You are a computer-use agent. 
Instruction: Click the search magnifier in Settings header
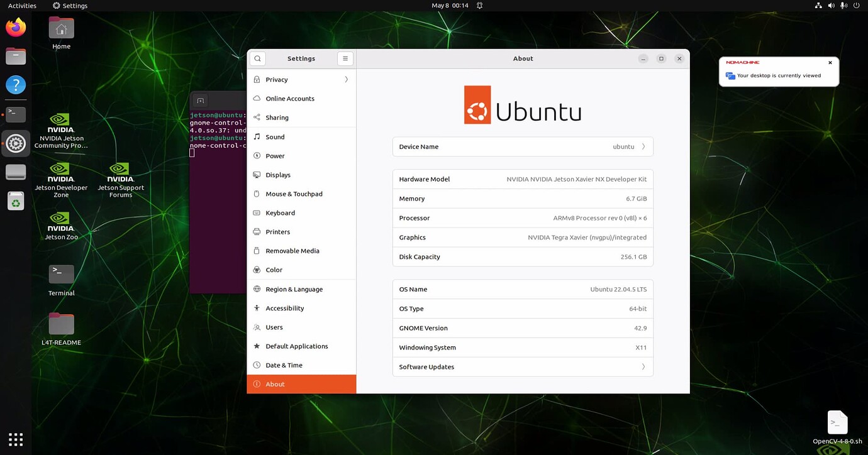point(257,58)
